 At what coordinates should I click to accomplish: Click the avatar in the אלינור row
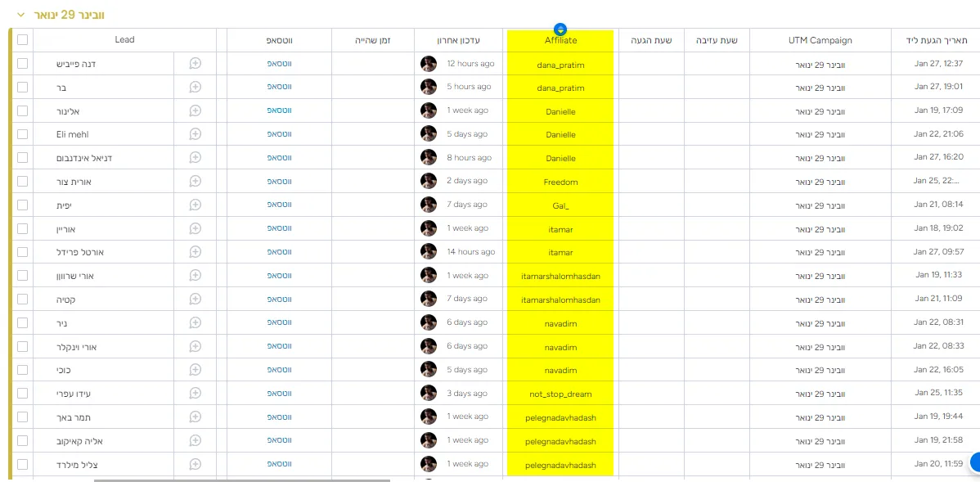(429, 110)
